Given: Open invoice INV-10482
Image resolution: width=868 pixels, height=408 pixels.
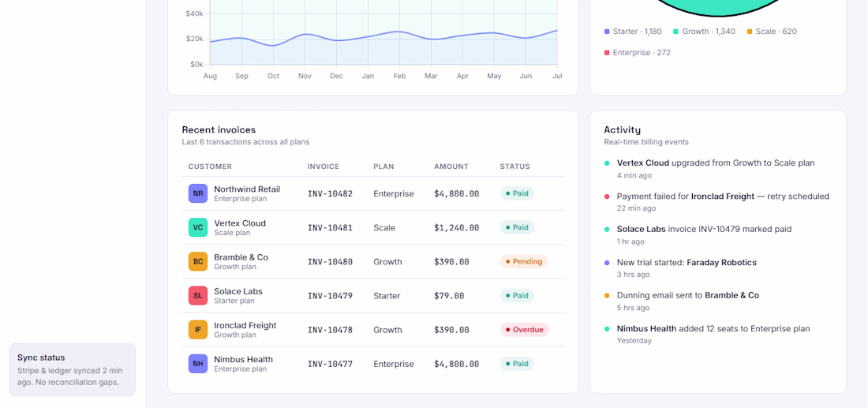Looking at the screenshot, I should 330,194.
